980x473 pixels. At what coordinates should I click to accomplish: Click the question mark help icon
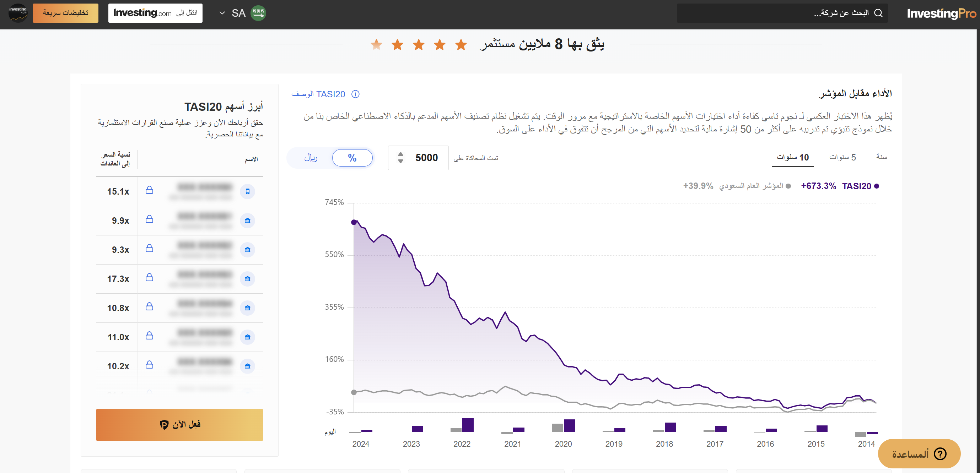click(940, 453)
